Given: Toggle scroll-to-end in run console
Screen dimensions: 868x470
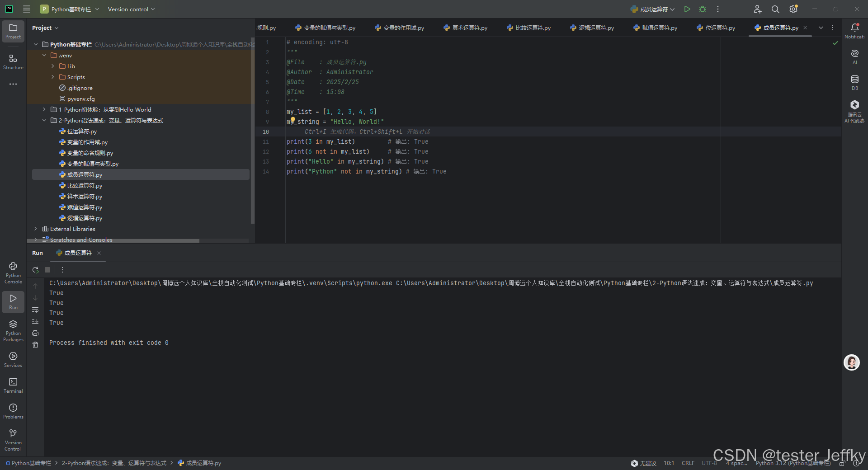Looking at the screenshot, I should tap(35, 321).
